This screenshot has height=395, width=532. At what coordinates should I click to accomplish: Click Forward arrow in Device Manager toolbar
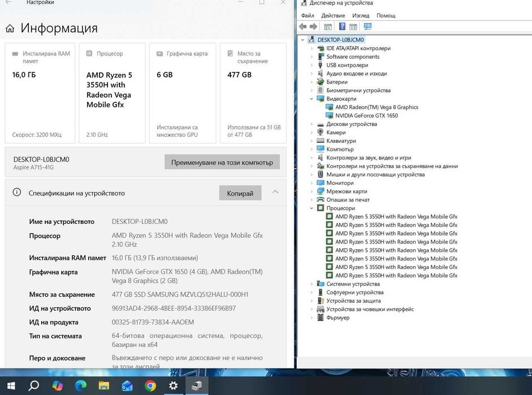pos(314,27)
